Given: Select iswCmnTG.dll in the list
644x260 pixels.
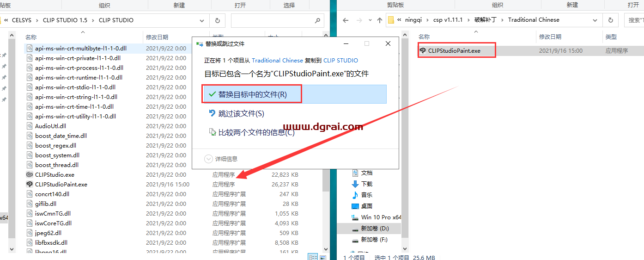Looking at the screenshot, I should [x=53, y=214].
